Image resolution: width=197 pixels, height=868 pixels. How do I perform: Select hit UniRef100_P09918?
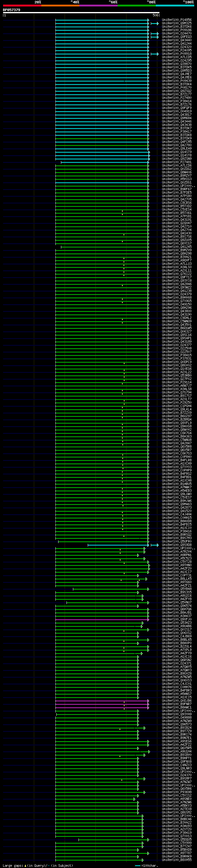(176, 54)
